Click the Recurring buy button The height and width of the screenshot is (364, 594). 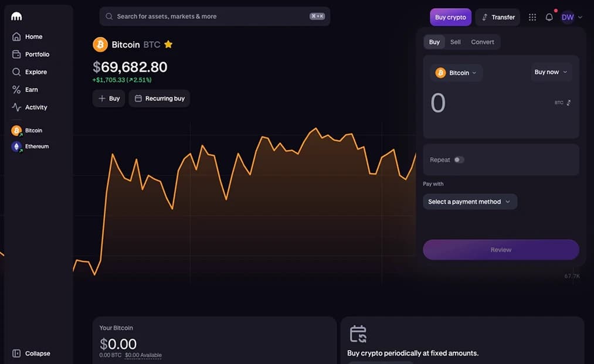159,98
